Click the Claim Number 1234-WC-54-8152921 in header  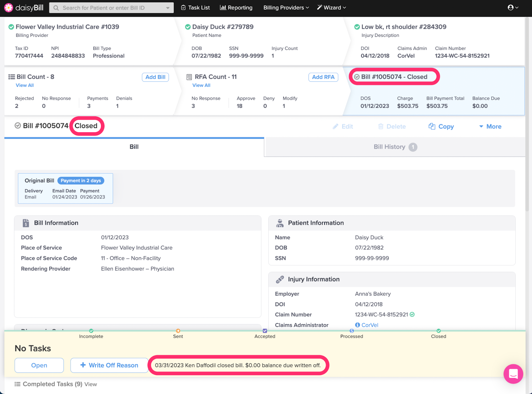(462, 56)
